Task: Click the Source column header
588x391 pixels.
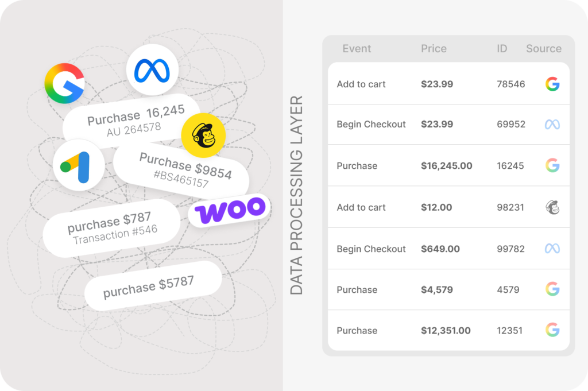Action: [543, 49]
